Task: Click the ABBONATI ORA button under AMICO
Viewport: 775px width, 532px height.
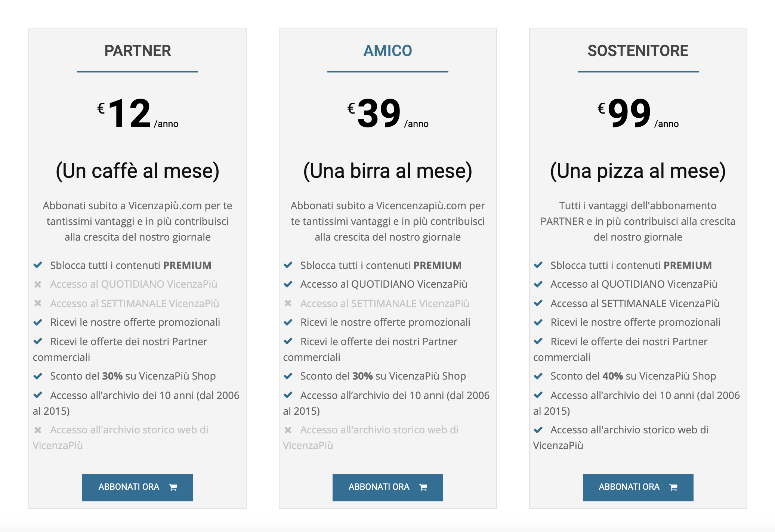Action: tap(387, 487)
